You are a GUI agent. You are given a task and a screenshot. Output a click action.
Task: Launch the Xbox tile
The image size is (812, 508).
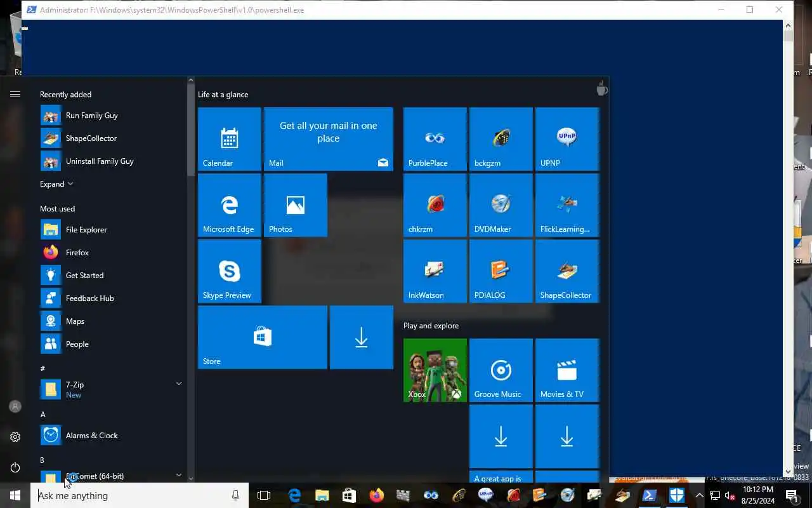(x=435, y=370)
